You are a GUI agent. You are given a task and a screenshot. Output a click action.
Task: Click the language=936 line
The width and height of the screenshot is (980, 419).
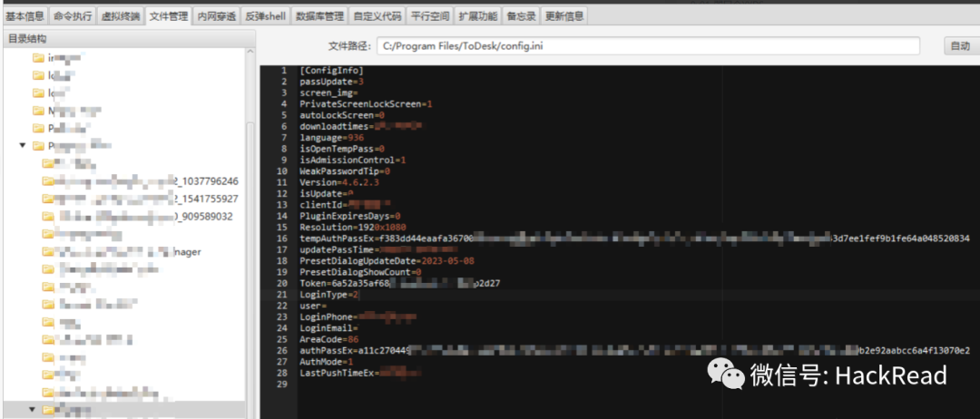click(331, 137)
